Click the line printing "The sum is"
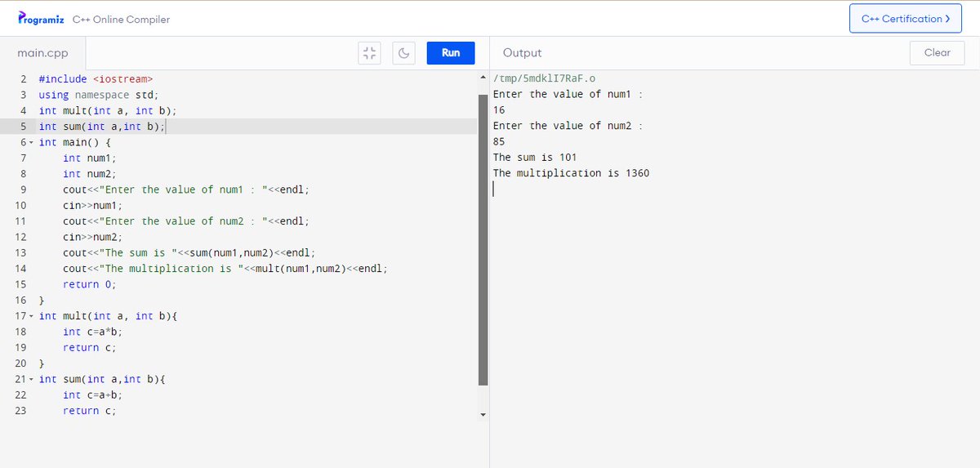Image resolution: width=980 pixels, height=468 pixels. [x=189, y=252]
